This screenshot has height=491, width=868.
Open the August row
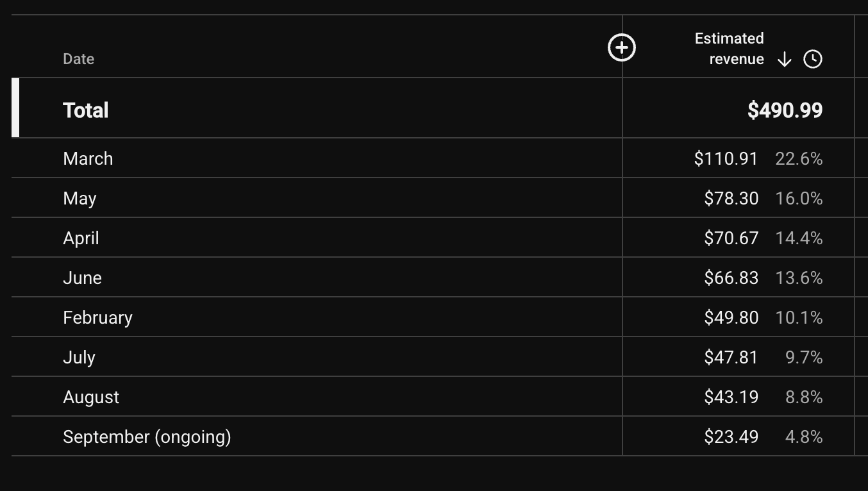click(433, 397)
